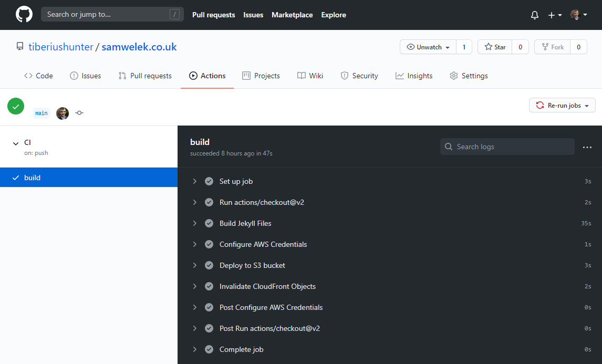Switch to the Settings tab
The width and height of the screenshot is (602, 364).
469,76
